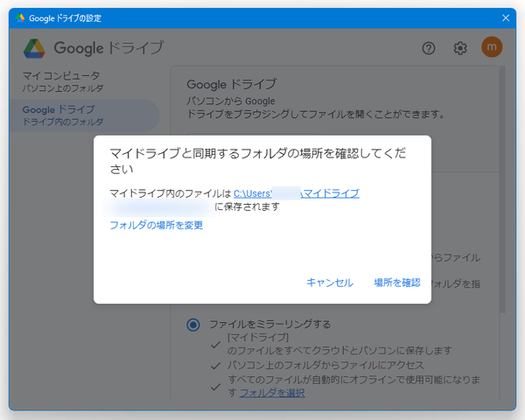The image size is (525, 420).
Task: Close the Google ドライブの設定 window
Action: coord(505,17)
